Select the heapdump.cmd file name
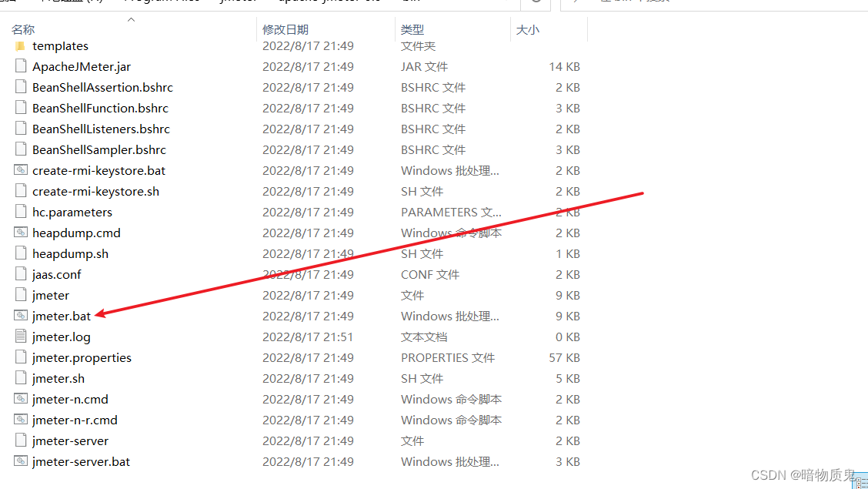 click(76, 233)
